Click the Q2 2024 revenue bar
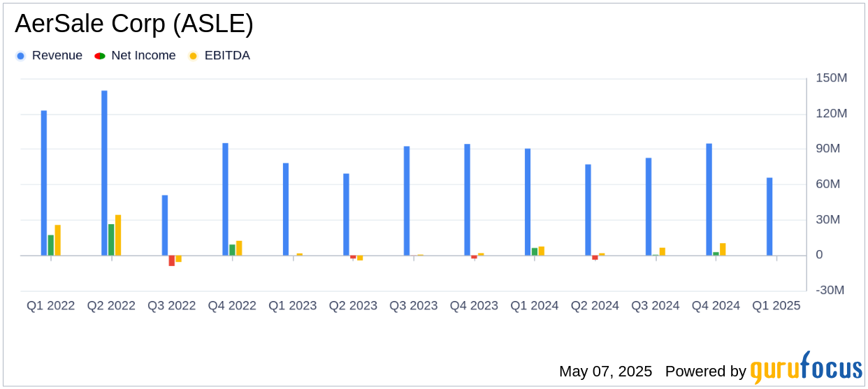The width and height of the screenshot is (868, 389). point(588,210)
